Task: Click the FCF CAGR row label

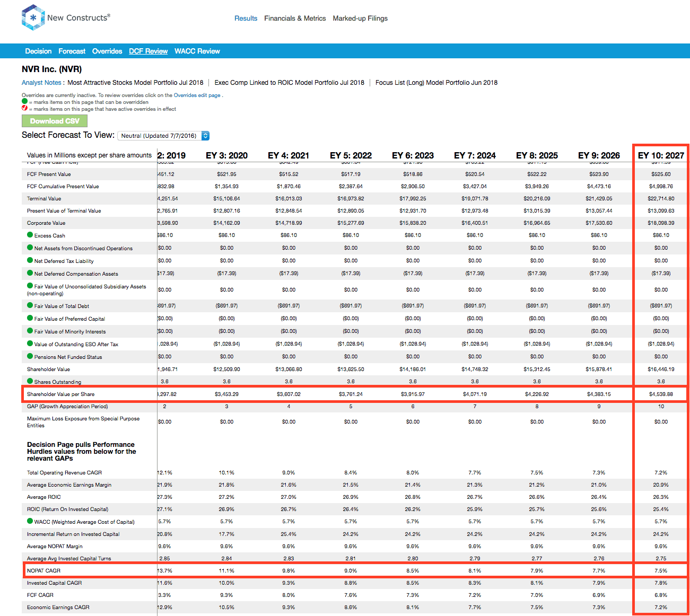Action: [40, 595]
